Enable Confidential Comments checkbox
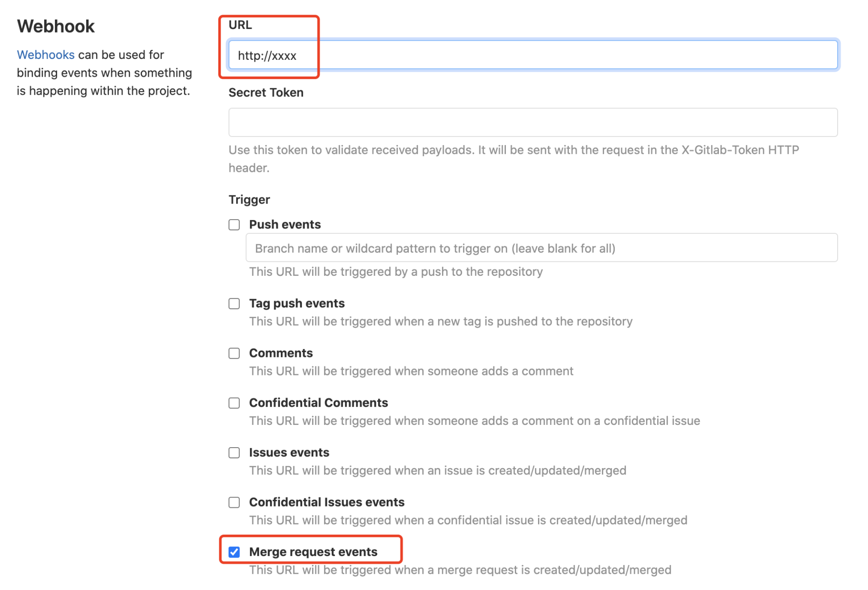The image size is (868, 590). click(234, 403)
